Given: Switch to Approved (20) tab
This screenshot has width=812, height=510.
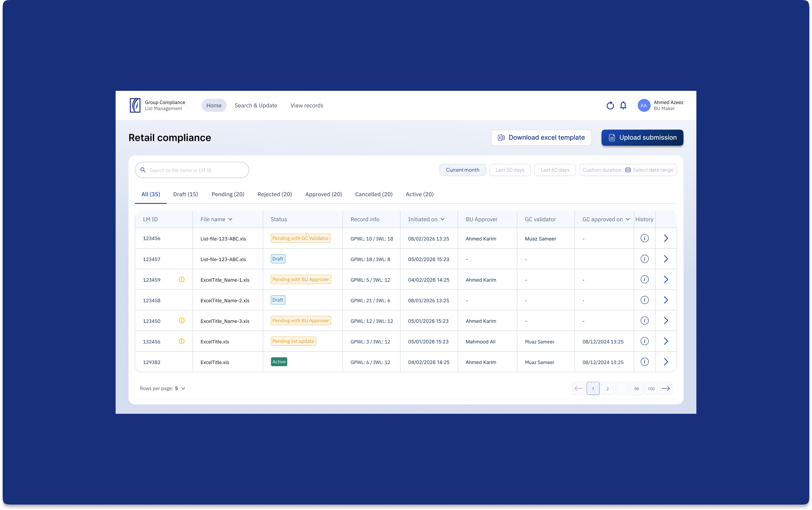Looking at the screenshot, I should (323, 194).
